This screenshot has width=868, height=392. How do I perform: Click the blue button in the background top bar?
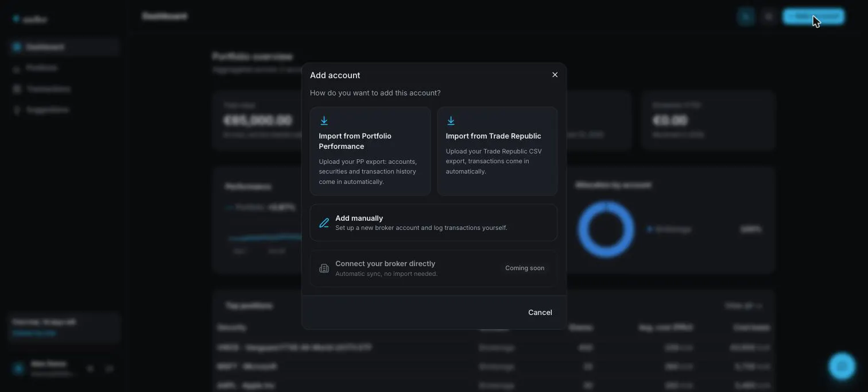813,16
